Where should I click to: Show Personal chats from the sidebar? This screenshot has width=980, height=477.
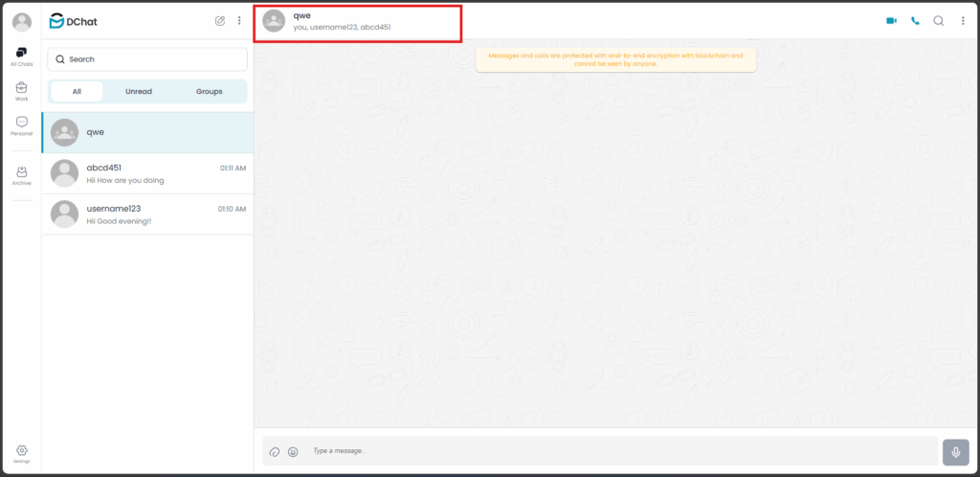click(x=21, y=125)
